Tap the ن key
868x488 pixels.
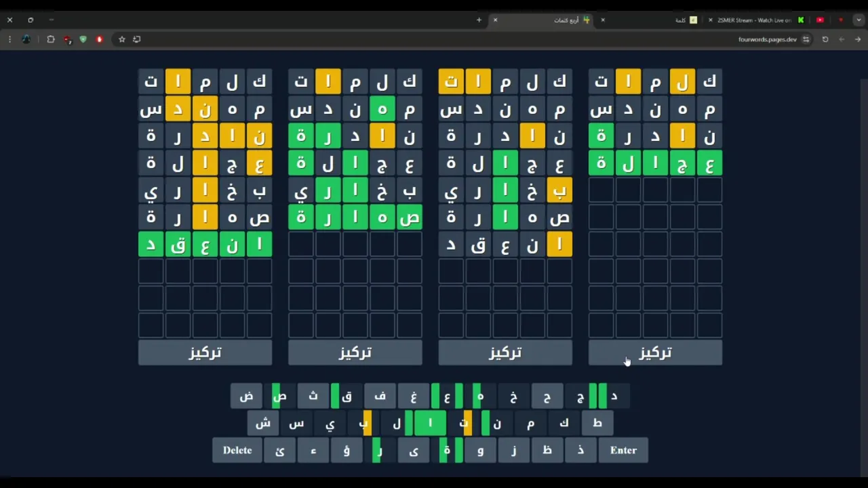(x=497, y=423)
